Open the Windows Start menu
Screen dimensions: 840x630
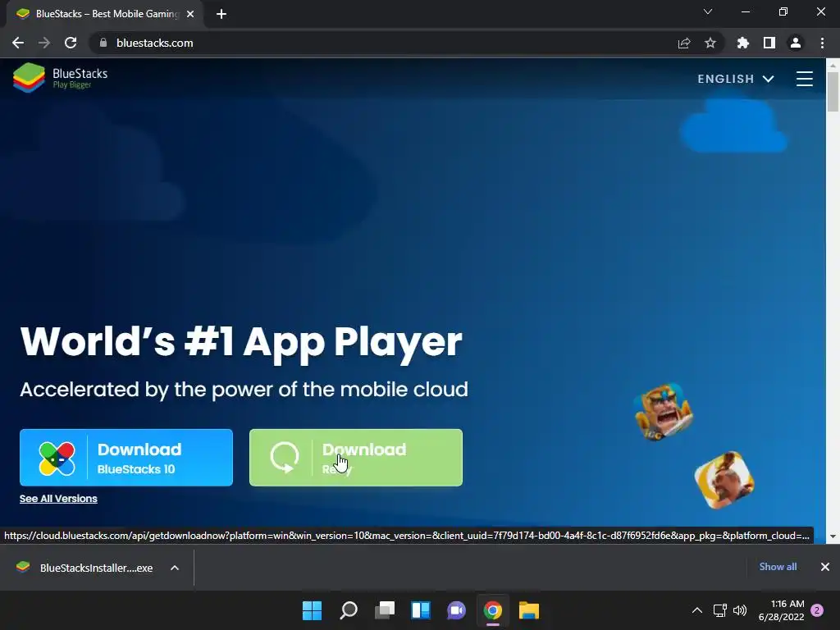click(x=312, y=610)
